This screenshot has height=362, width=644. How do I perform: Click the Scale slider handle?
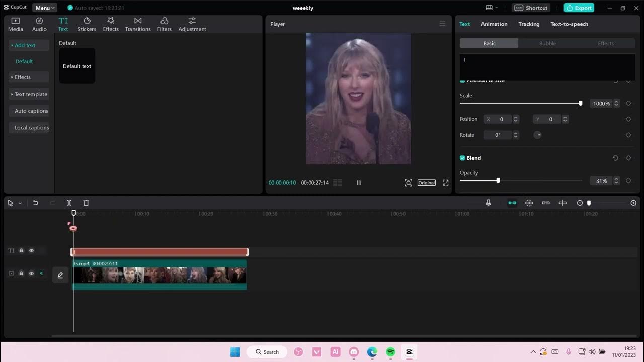581,103
